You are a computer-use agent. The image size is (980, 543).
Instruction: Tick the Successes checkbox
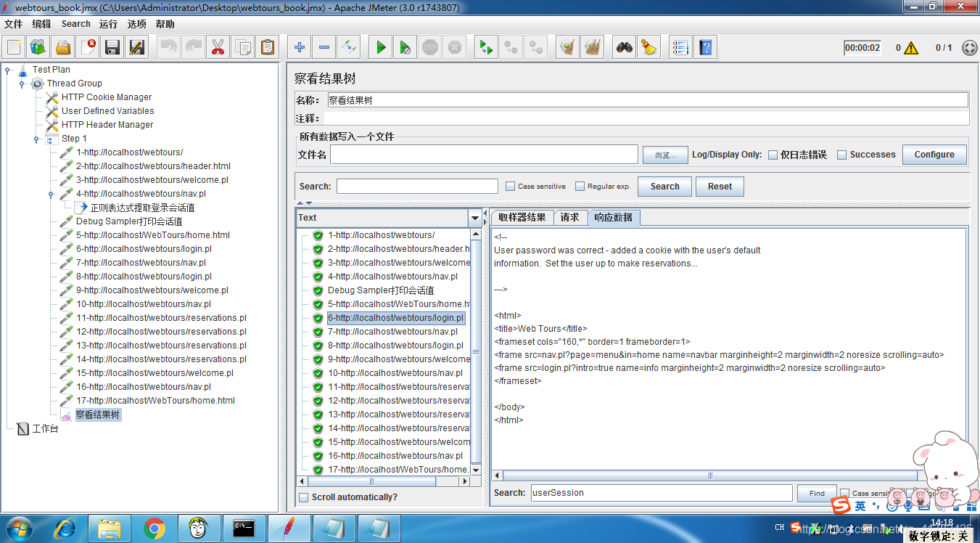click(842, 155)
